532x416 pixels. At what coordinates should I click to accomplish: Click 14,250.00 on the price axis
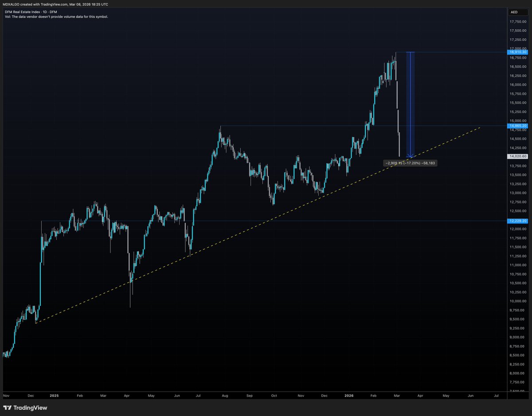[x=518, y=148]
